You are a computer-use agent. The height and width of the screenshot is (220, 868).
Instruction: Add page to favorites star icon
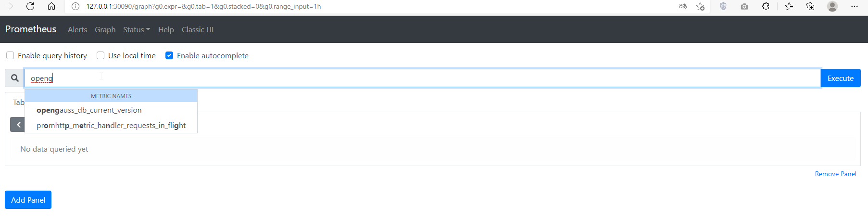click(x=700, y=6)
